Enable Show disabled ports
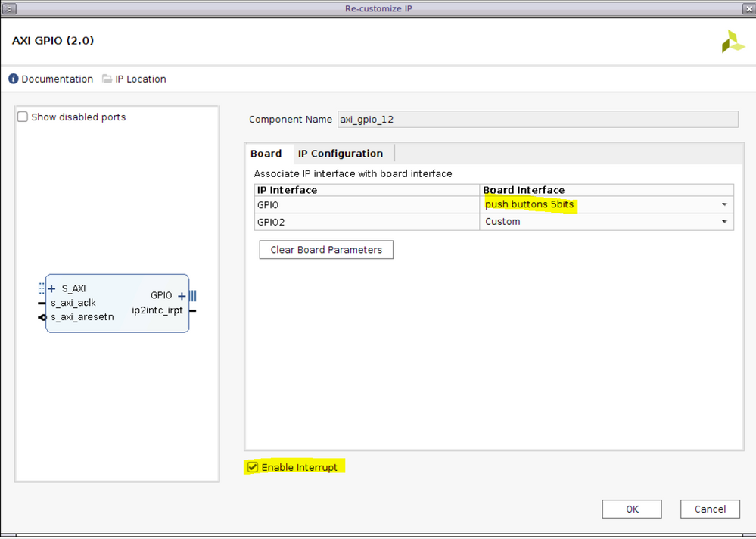This screenshot has width=756, height=539. coord(22,117)
